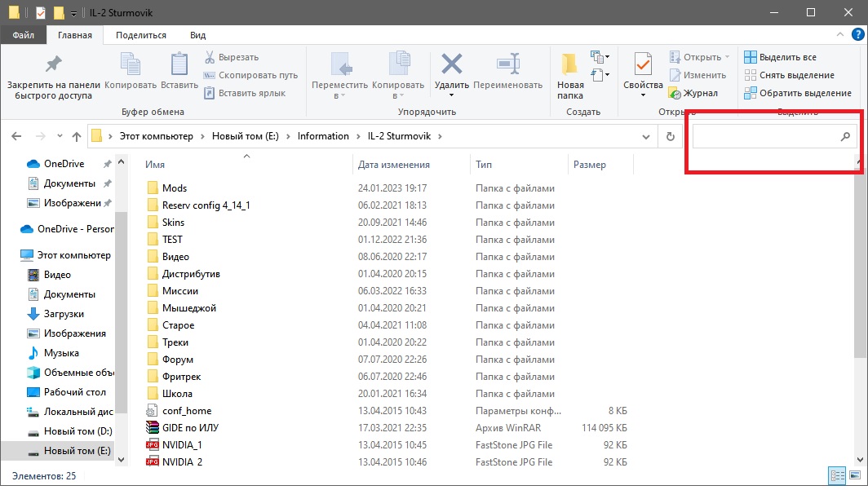Click the Copy icon in the ribbon
The image size is (868, 490).
coord(131,64)
